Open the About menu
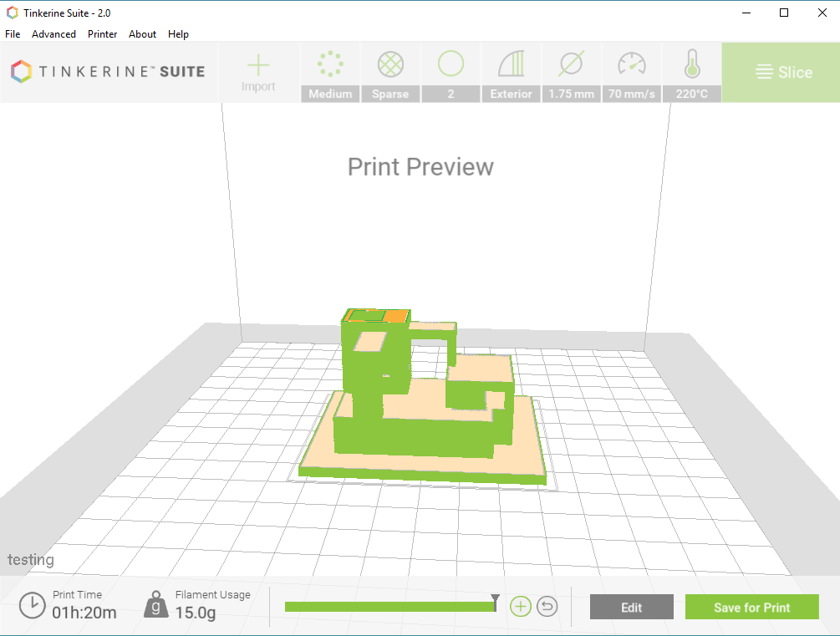Viewport: 840px width, 636px height. [142, 33]
